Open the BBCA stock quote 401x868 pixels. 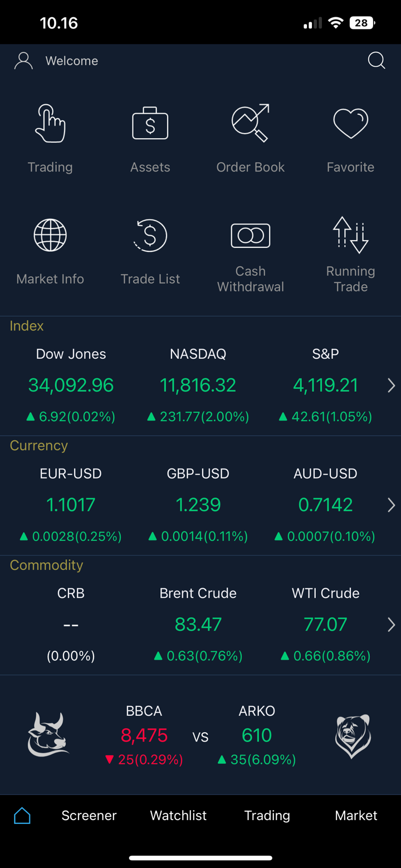[144, 735]
